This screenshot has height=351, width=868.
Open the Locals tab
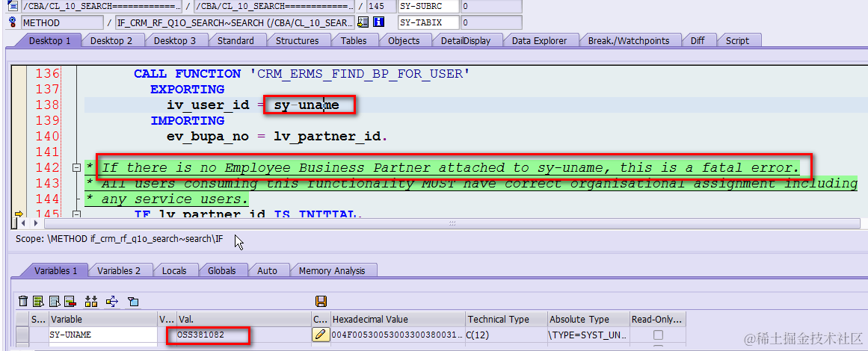[174, 270]
